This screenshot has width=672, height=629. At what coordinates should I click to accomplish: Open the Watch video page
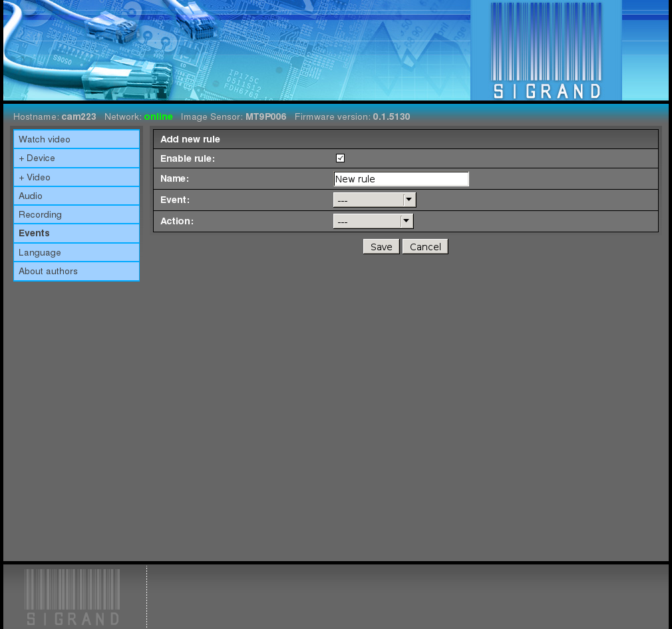77,139
